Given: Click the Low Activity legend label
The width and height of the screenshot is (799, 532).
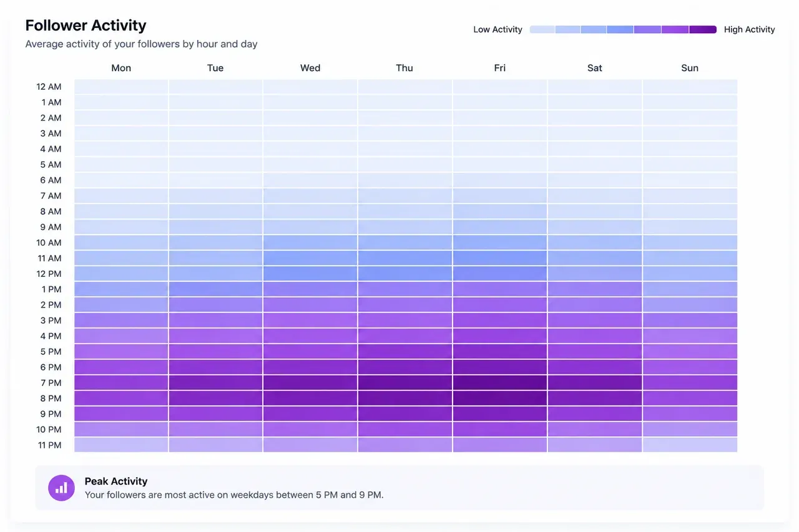Looking at the screenshot, I should click(498, 29).
